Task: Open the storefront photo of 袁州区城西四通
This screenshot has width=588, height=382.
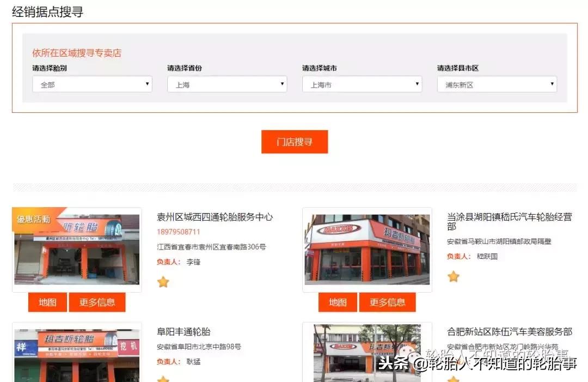Action: pyautogui.click(x=76, y=250)
